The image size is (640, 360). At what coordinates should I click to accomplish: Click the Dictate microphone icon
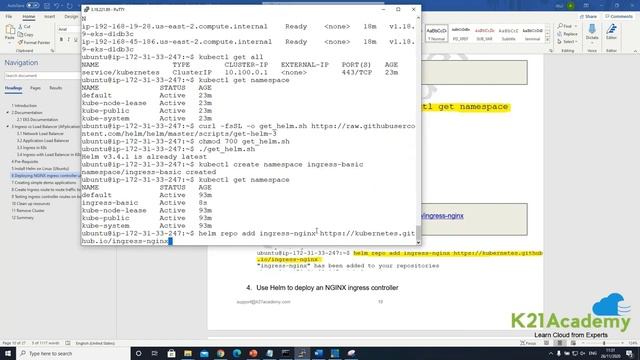point(592,29)
